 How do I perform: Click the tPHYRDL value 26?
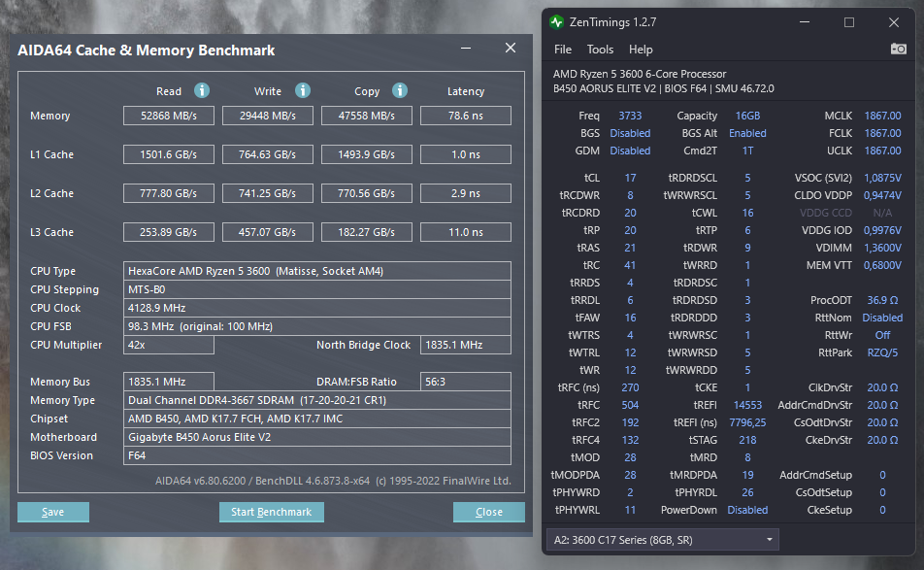(747, 492)
